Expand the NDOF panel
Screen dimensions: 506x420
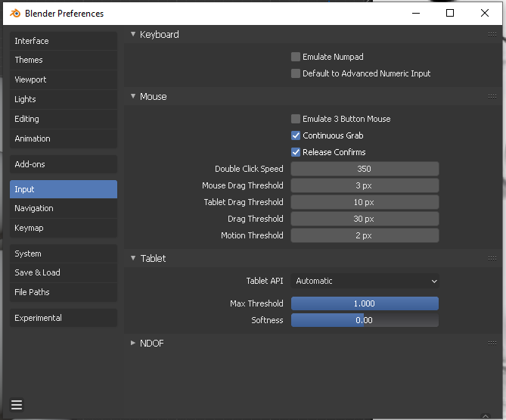133,343
